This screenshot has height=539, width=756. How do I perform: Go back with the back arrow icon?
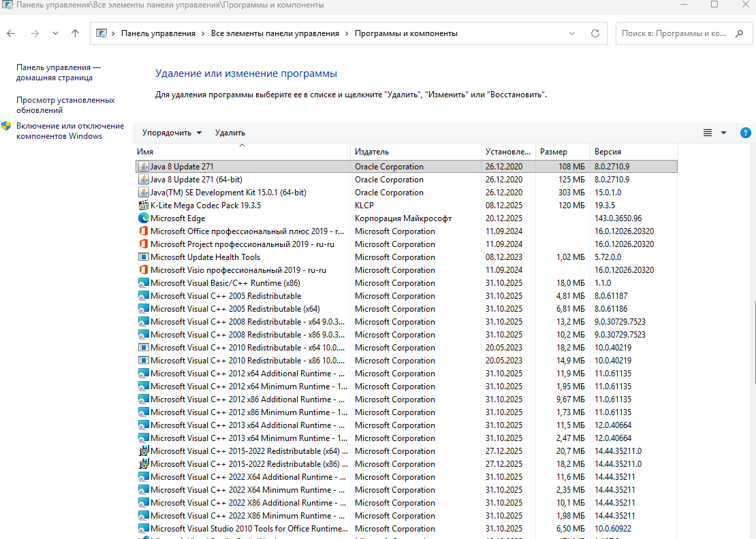tap(11, 33)
